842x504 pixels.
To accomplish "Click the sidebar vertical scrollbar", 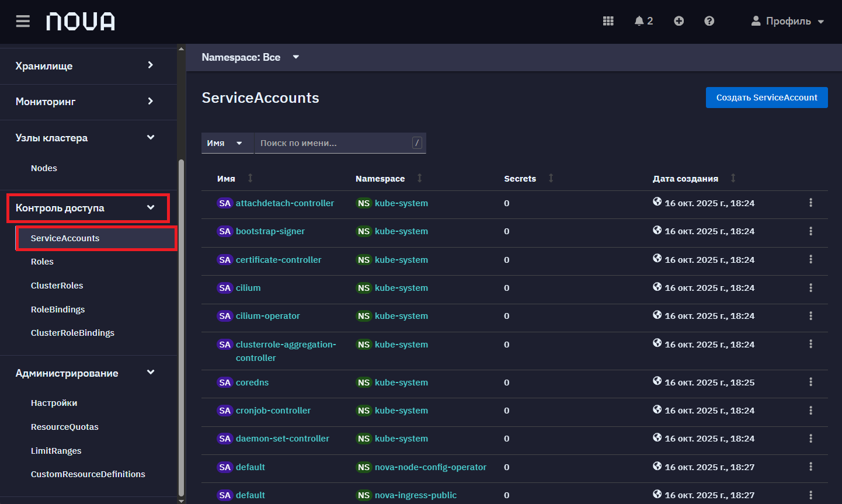I will [181, 327].
